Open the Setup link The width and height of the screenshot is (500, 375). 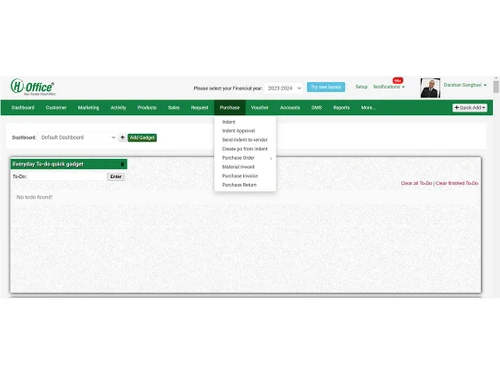click(x=361, y=87)
